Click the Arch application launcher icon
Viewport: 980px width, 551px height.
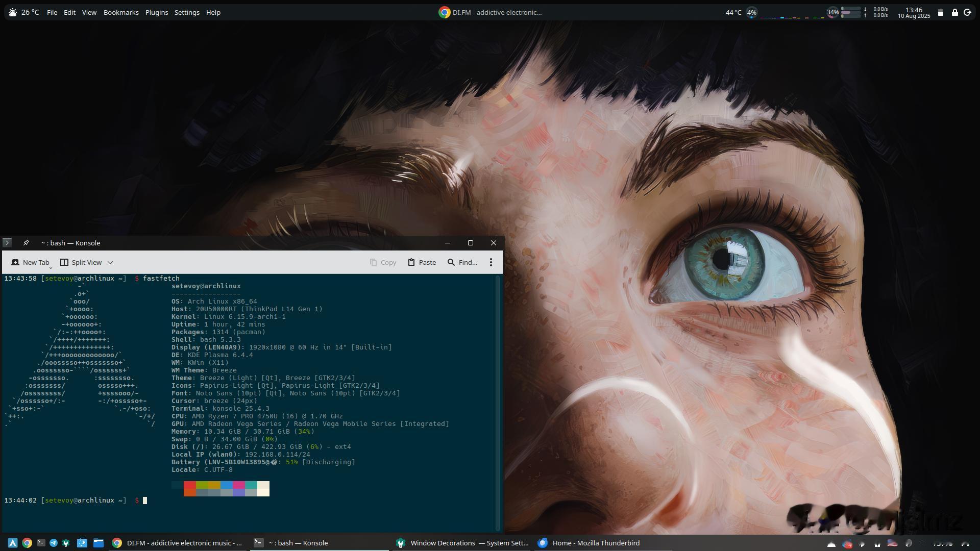pyautogui.click(x=13, y=543)
